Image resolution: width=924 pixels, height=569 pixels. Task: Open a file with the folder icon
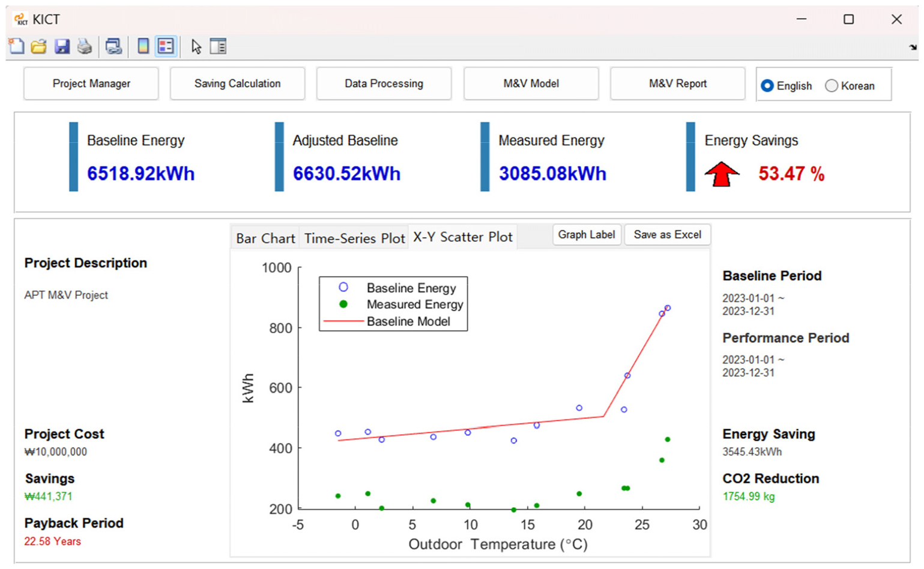coord(38,46)
